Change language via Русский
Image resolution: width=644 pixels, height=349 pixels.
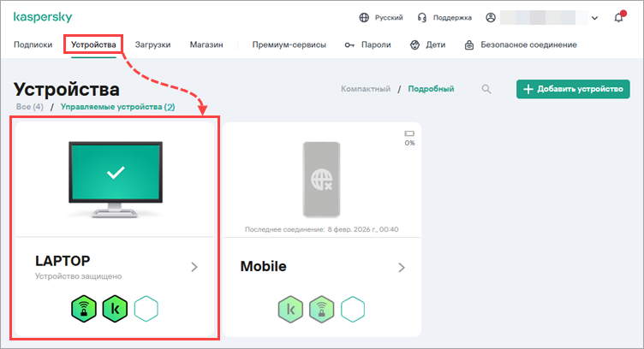click(x=389, y=18)
